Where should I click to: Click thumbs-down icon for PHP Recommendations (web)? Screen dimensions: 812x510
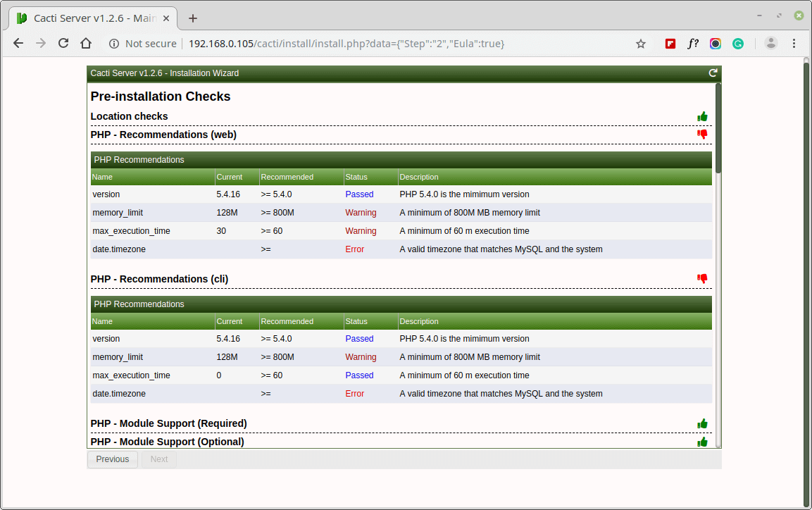tap(702, 135)
